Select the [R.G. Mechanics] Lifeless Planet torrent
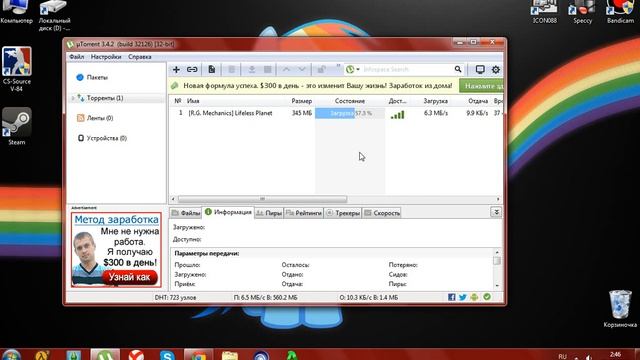The width and height of the screenshot is (640, 360). click(x=230, y=113)
